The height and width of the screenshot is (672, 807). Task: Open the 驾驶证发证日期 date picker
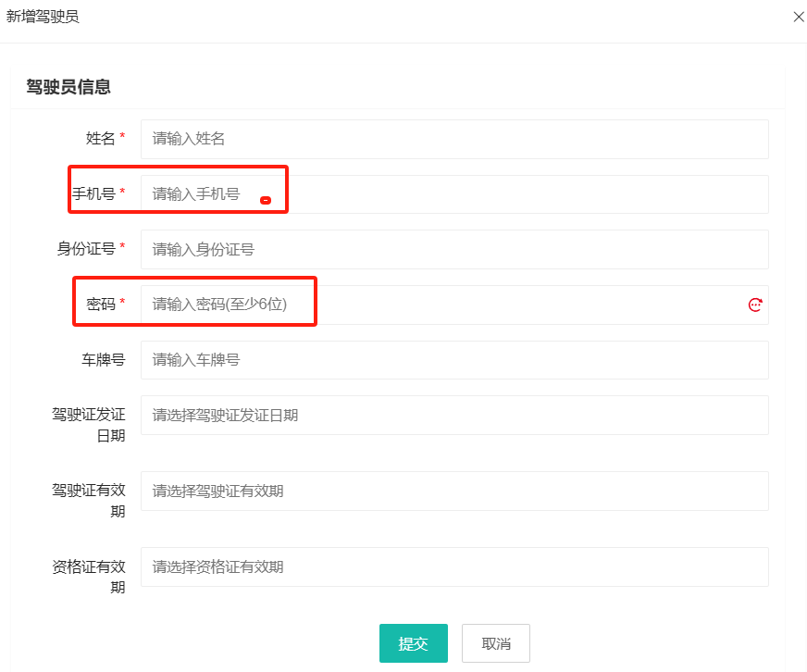coord(453,416)
